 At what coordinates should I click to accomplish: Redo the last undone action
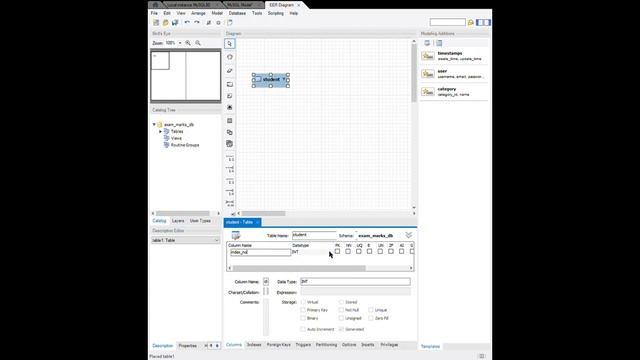pyautogui.click(x=197, y=23)
